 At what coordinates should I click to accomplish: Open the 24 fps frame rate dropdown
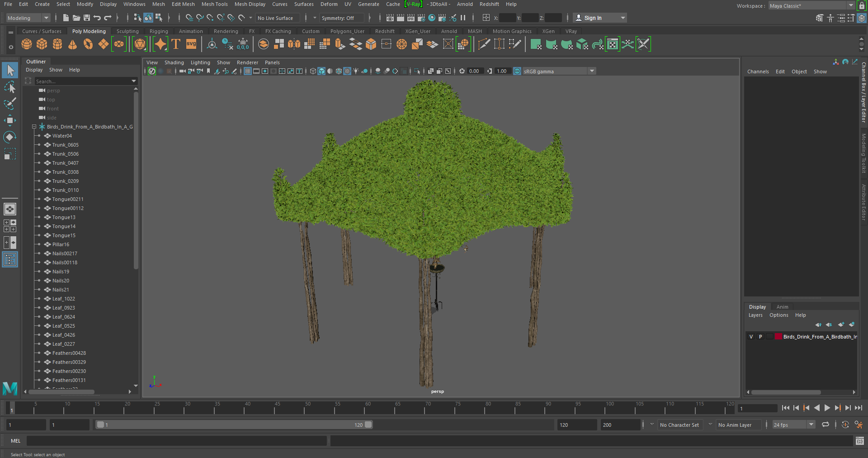793,425
